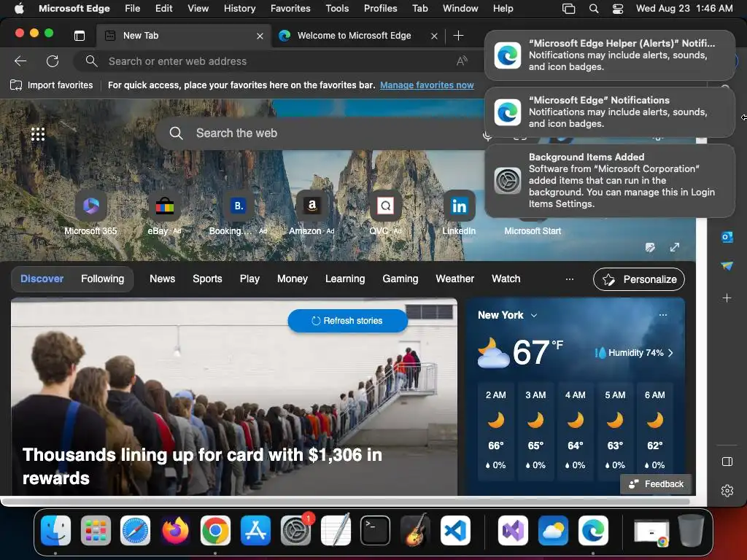The height and width of the screenshot is (560, 747).
Task: Open Visual Studio Code from the Dock
Action: (455, 530)
